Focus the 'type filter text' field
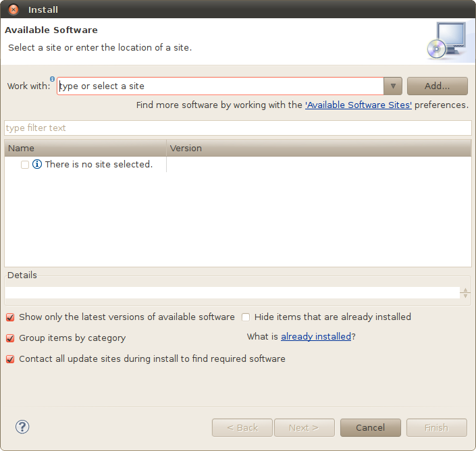The height and width of the screenshot is (451, 476). (238, 128)
